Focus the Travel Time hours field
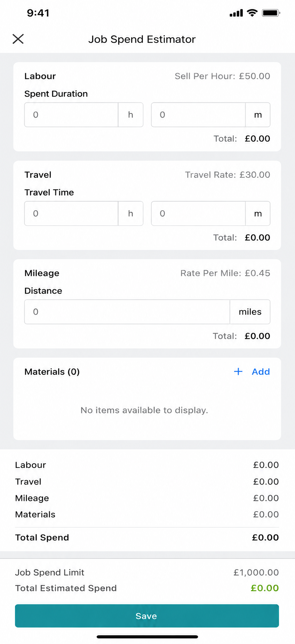The width and height of the screenshot is (295, 644). (71, 213)
